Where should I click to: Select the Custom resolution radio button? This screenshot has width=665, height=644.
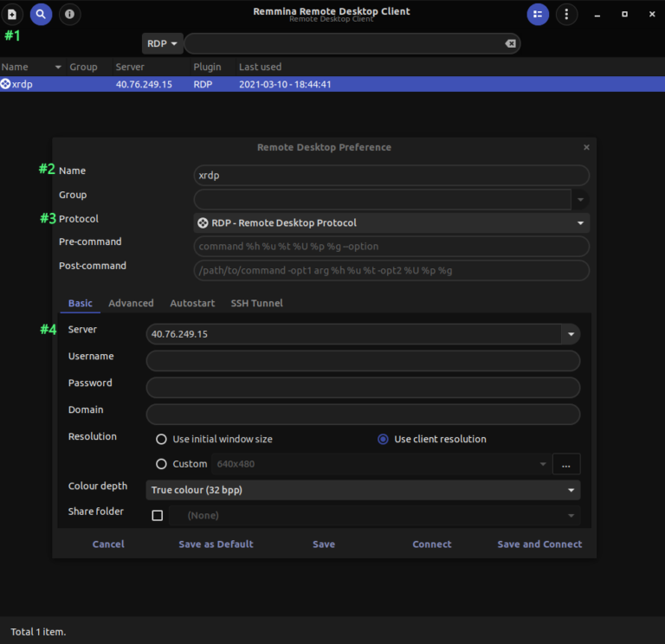tap(161, 464)
